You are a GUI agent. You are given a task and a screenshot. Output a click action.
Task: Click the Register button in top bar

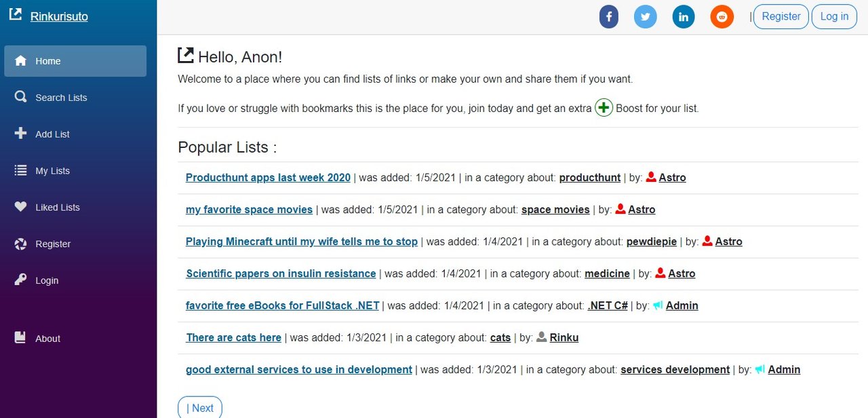tap(781, 17)
